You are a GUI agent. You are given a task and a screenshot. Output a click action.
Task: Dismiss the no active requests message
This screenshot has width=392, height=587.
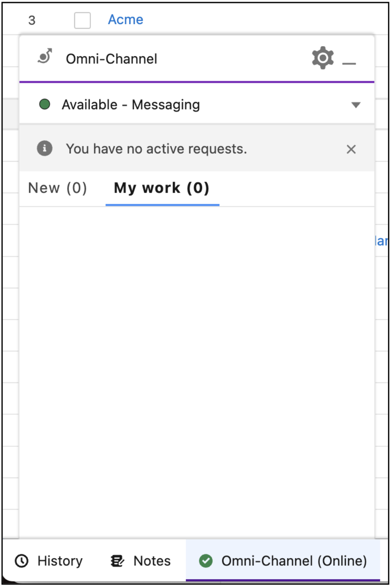coord(351,149)
